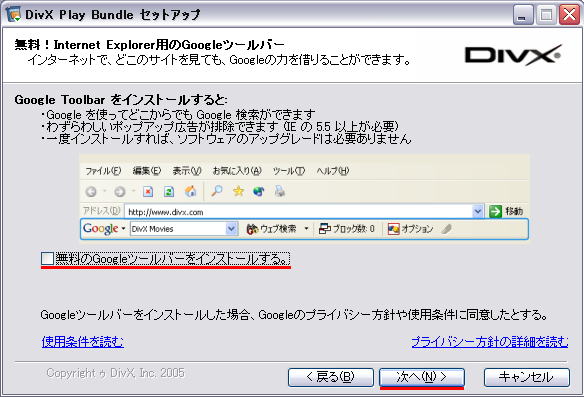
Task: Click the ブロック数 popup blocker icon
Action: coord(324,229)
